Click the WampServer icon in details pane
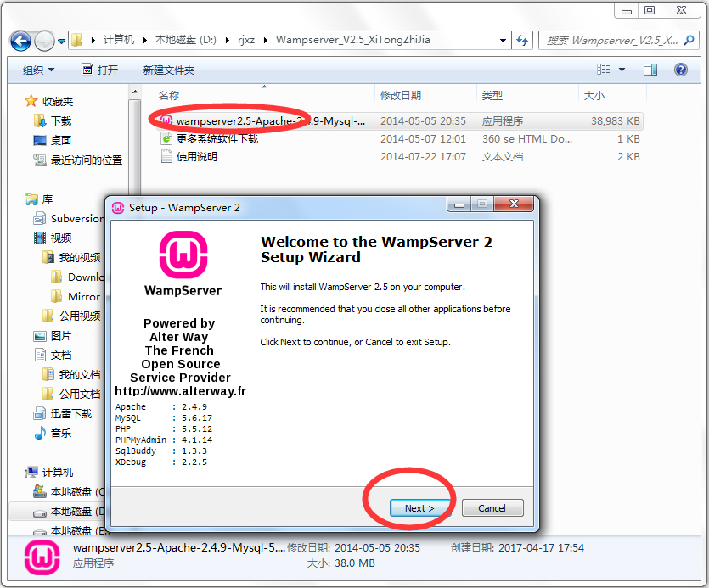The height and width of the screenshot is (588, 709). pyautogui.click(x=42, y=557)
